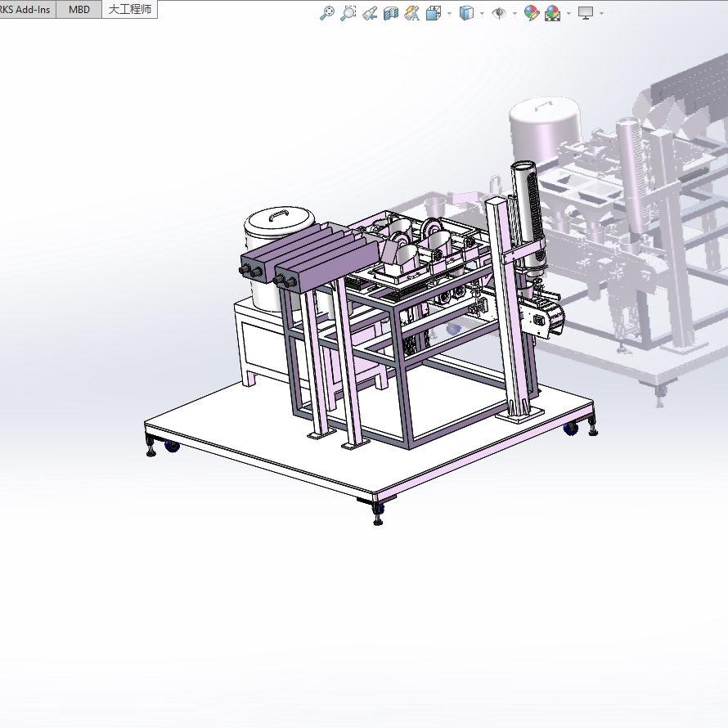The height and width of the screenshot is (728, 728).
Task: Expand the Apply Scene dropdown arrow
Action: pos(568,13)
